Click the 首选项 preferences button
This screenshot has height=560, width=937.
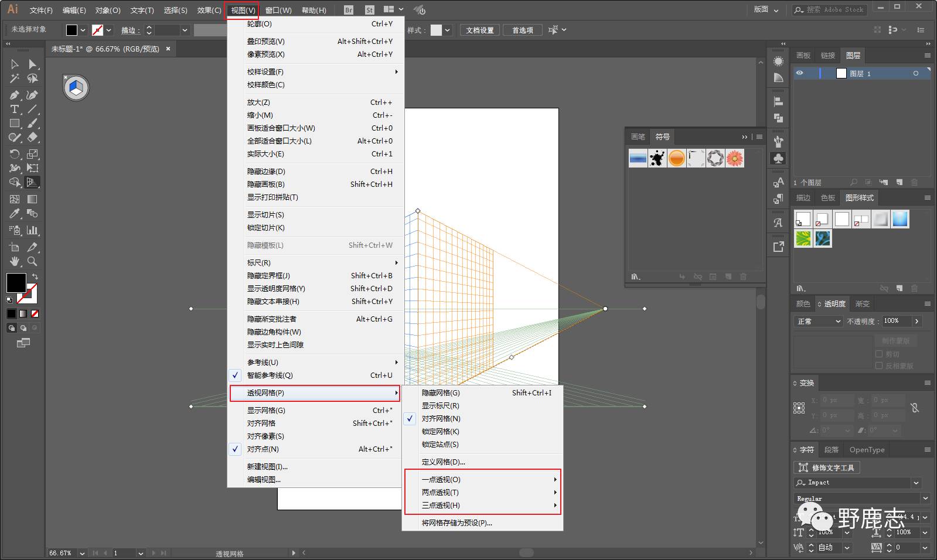[x=522, y=30]
